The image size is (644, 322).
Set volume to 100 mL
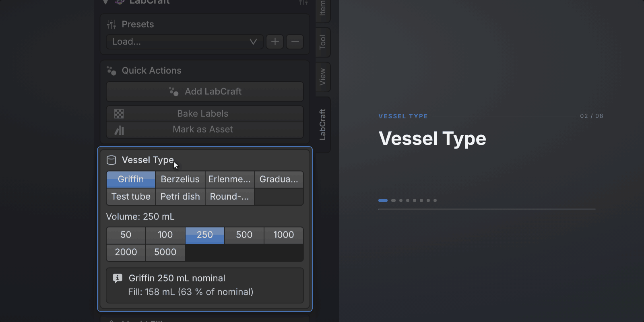(x=165, y=235)
